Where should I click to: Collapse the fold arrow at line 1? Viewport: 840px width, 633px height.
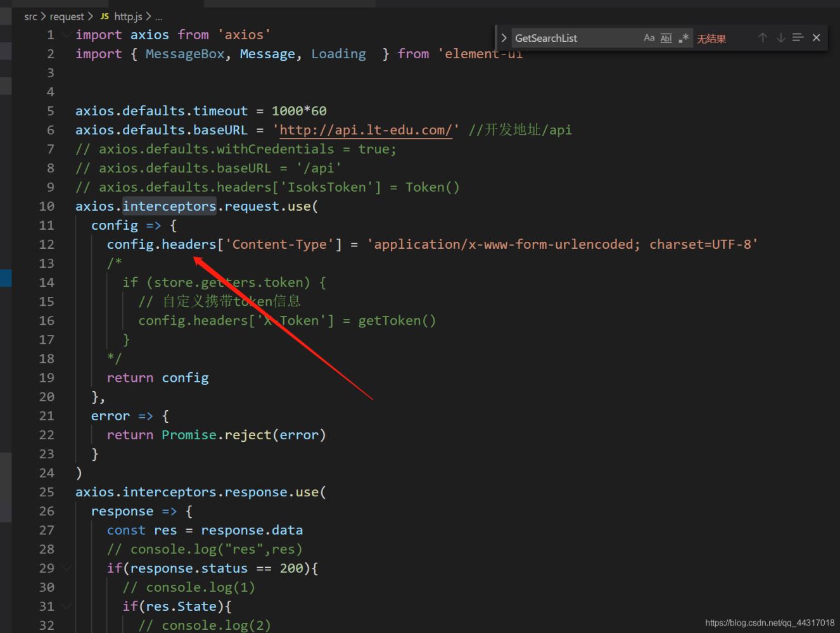point(67,35)
